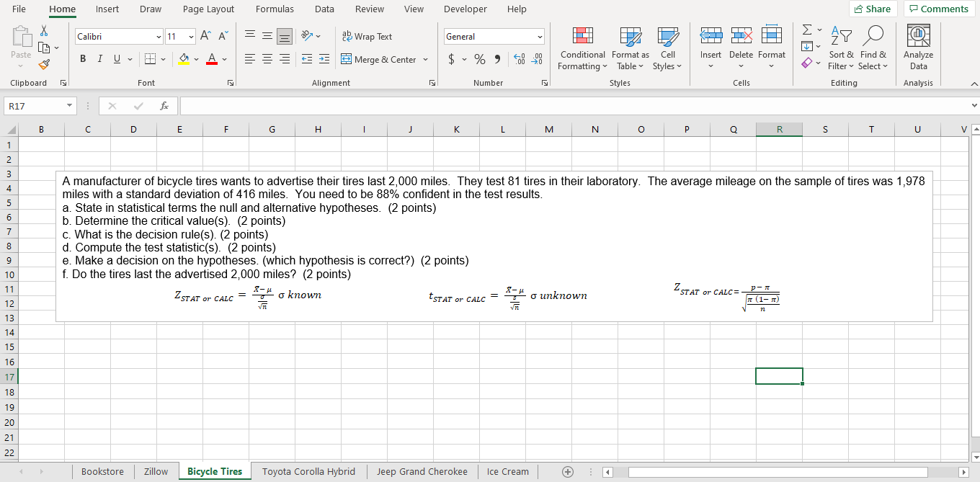Switch to the Formulas ribbon tab

(x=275, y=9)
